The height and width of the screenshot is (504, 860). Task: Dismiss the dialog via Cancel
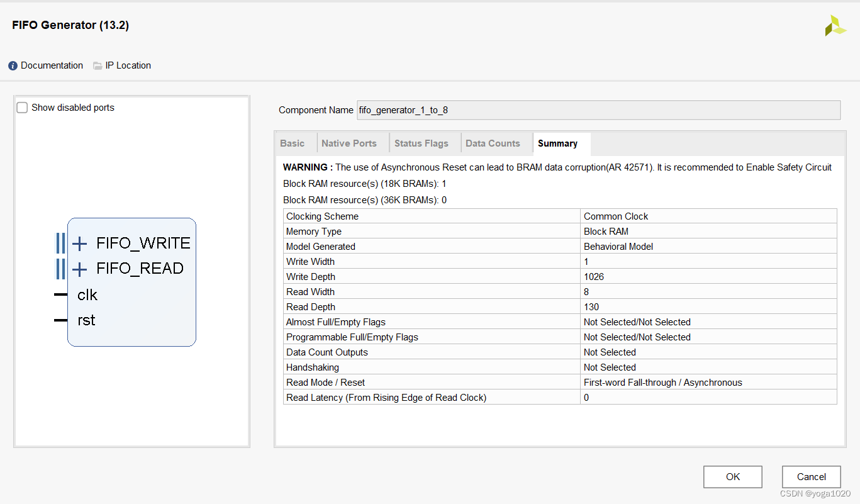pos(811,477)
